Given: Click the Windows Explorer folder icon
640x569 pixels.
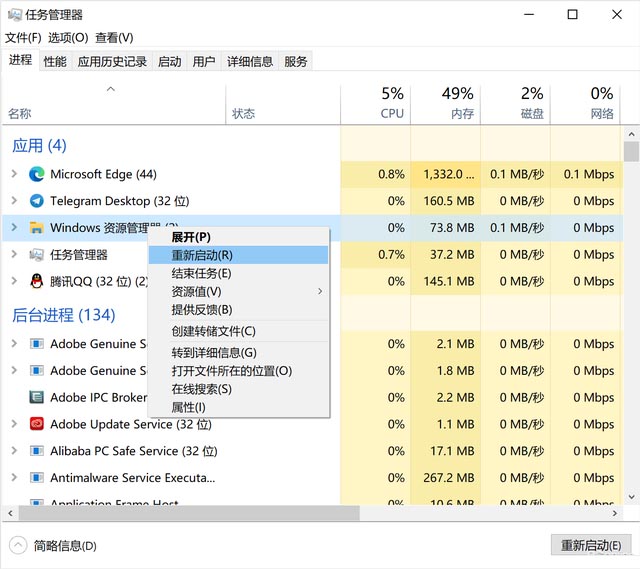Looking at the screenshot, I should point(37,228).
